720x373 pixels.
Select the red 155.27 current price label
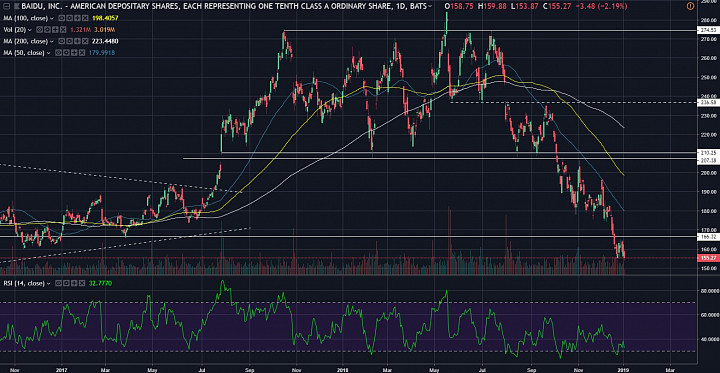click(x=709, y=258)
